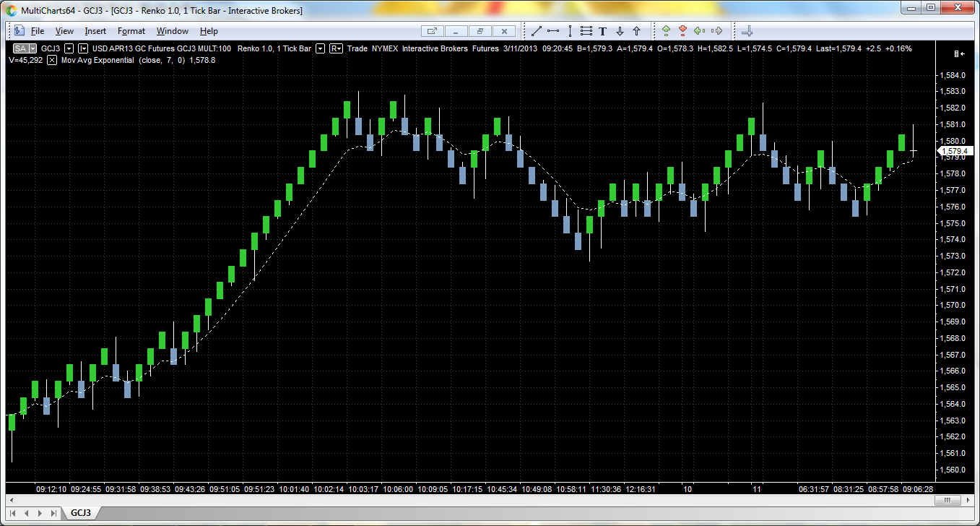Open the Help menu

(209, 31)
